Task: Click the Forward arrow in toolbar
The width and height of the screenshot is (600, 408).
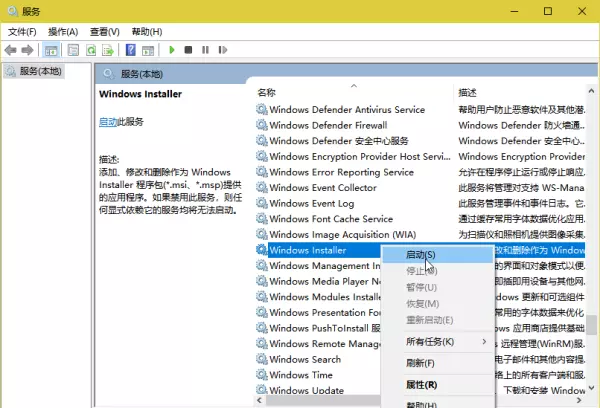Action: click(x=27, y=50)
